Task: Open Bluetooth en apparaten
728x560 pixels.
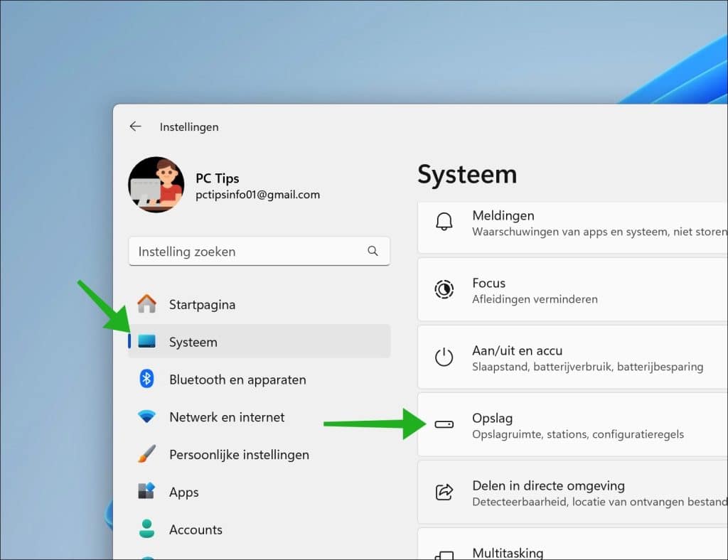Action: point(237,379)
